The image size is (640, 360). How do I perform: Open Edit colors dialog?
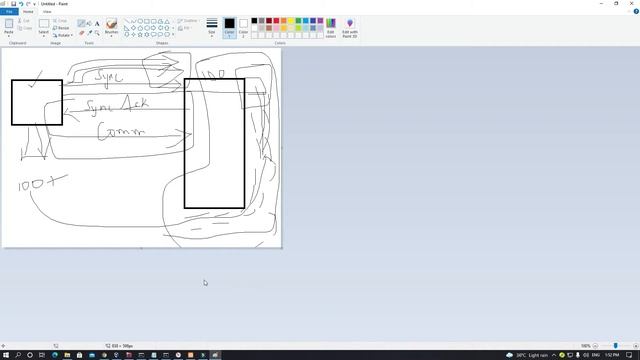pyautogui.click(x=331, y=28)
